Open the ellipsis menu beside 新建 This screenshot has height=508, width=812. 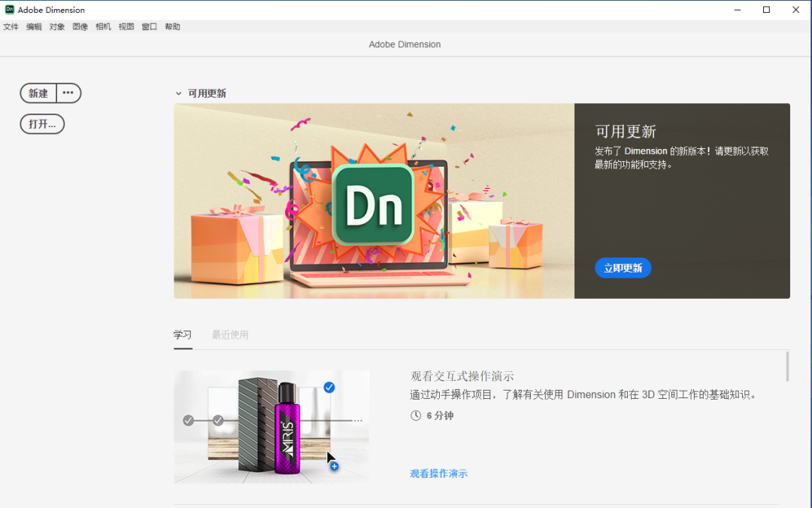pos(68,93)
